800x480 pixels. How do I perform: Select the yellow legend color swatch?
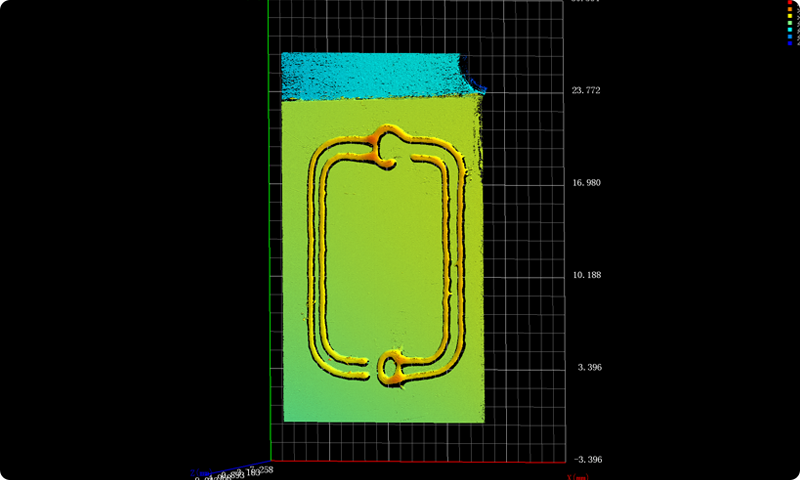click(790, 16)
